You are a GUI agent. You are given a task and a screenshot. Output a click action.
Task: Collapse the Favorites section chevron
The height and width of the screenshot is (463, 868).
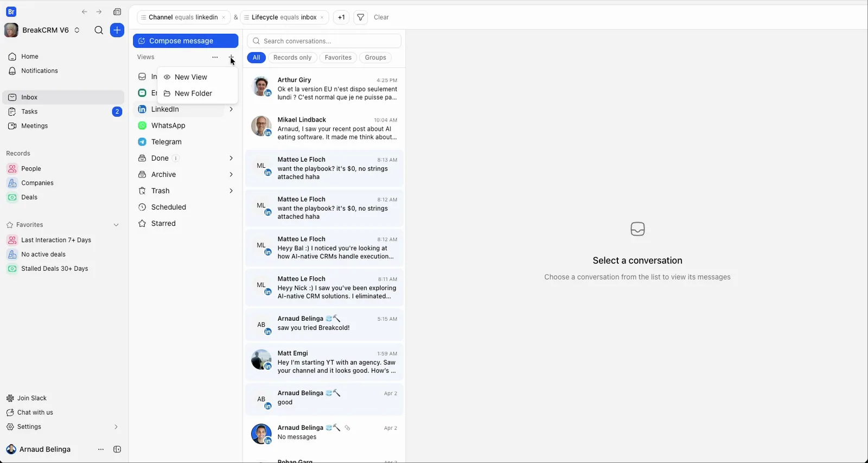pos(116,225)
